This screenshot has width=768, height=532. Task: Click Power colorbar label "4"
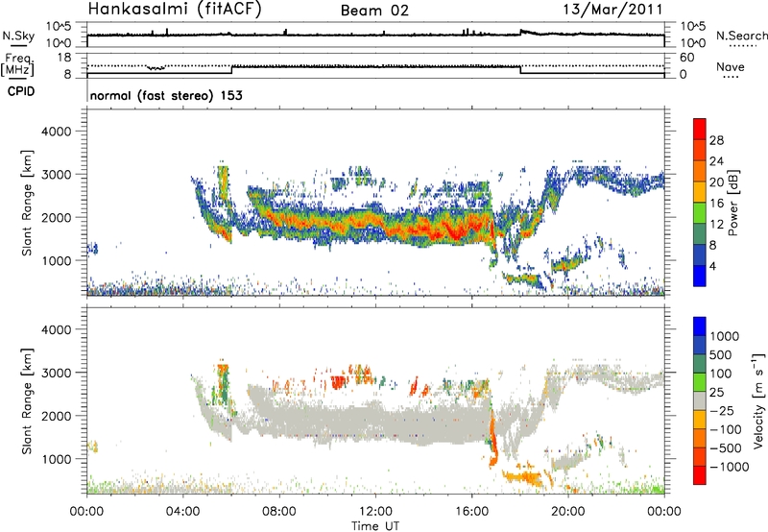tap(712, 266)
